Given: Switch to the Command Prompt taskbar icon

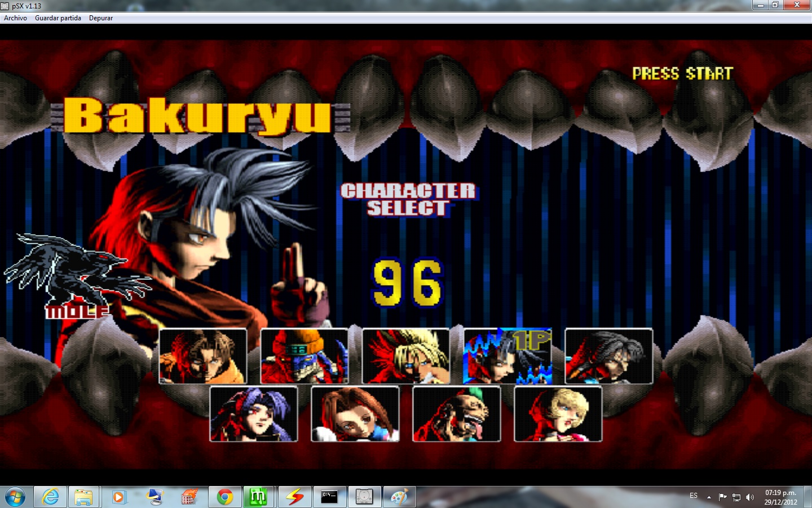Looking at the screenshot, I should (x=329, y=497).
